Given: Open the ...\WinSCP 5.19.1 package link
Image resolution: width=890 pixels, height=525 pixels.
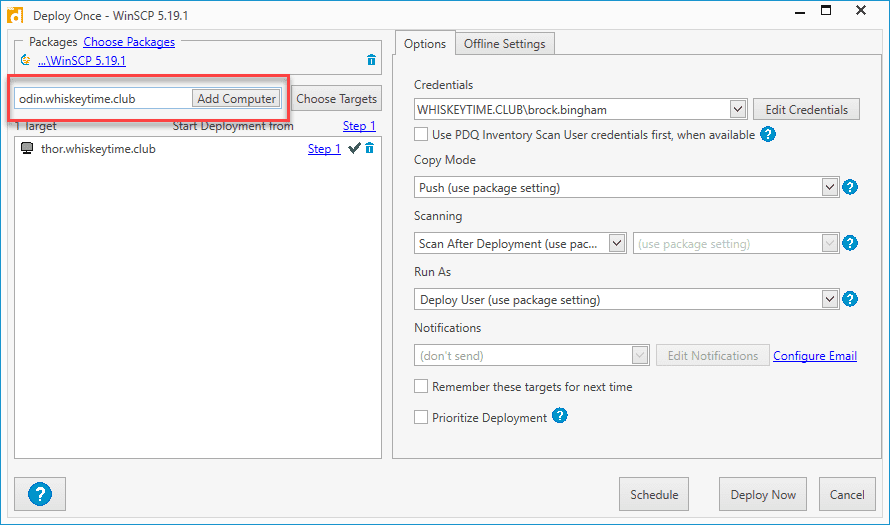Looking at the screenshot, I should (82, 61).
